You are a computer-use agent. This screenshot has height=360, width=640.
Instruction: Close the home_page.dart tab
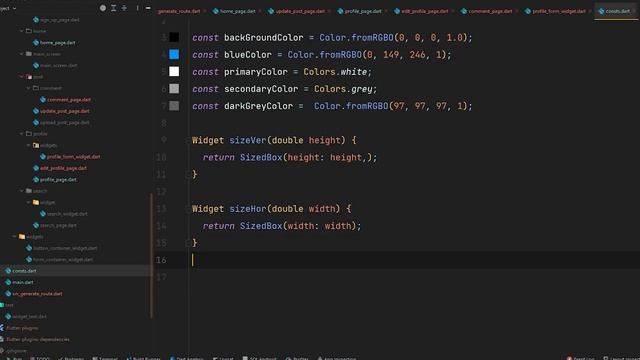point(260,11)
